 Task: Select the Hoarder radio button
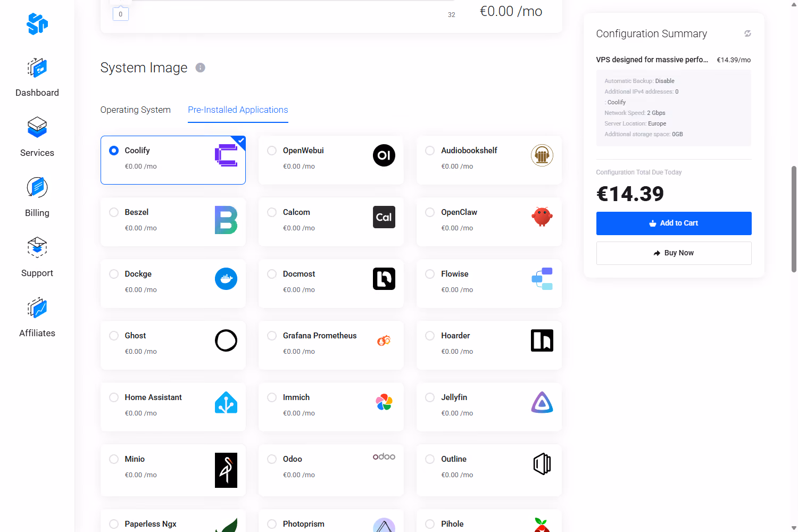tap(430, 336)
